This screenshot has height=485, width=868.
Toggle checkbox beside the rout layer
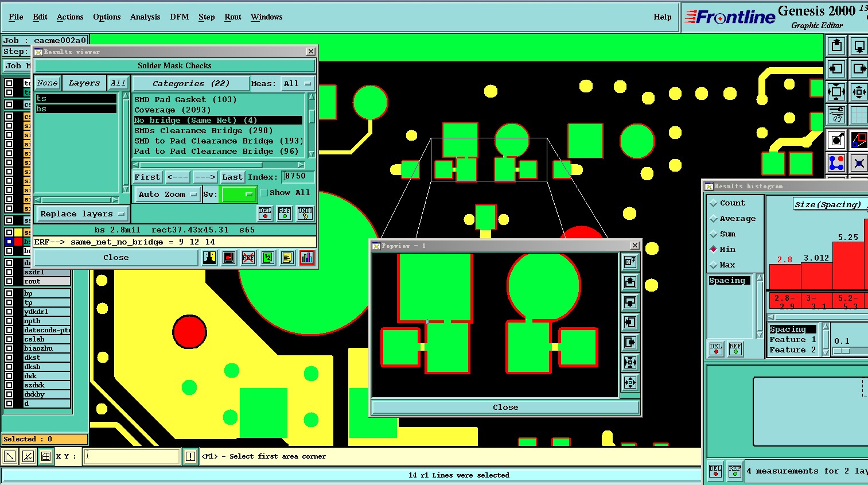point(9,281)
